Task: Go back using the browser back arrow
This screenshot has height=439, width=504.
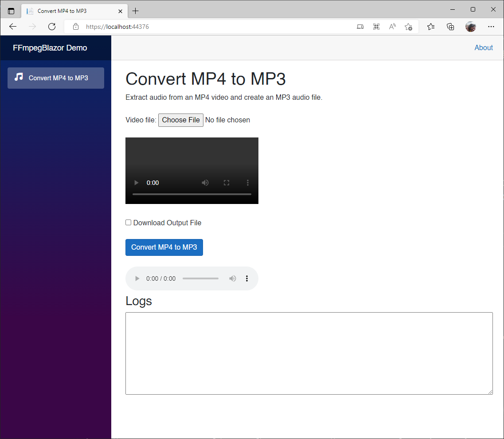Action: tap(13, 27)
